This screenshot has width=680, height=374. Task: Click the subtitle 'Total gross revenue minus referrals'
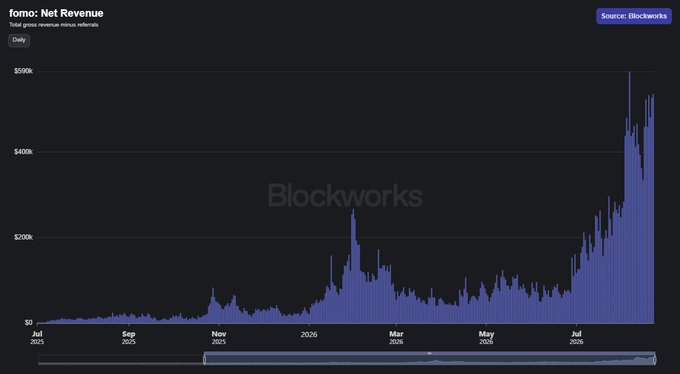(x=54, y=25)
